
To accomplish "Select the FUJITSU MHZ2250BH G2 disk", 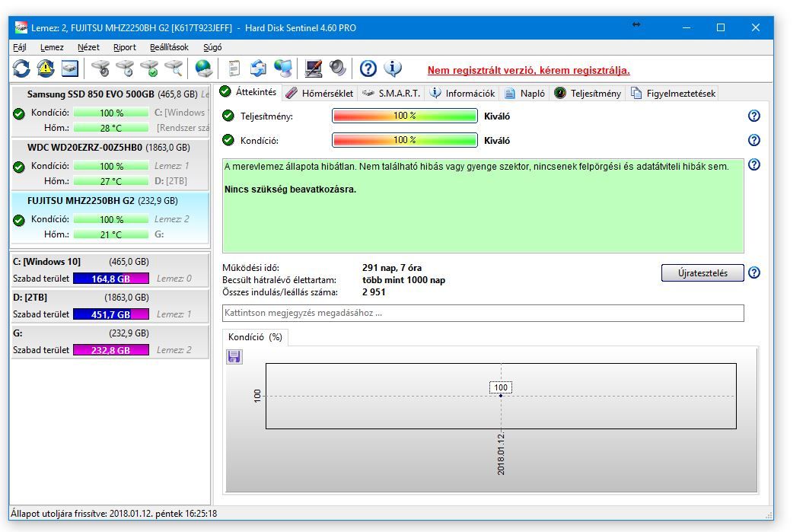I will 110,218.
